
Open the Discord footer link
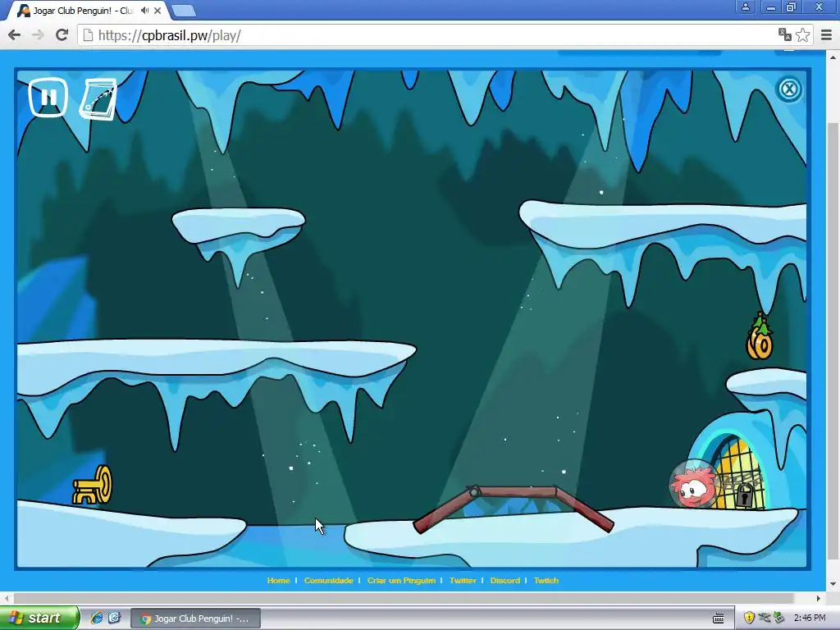505,580
